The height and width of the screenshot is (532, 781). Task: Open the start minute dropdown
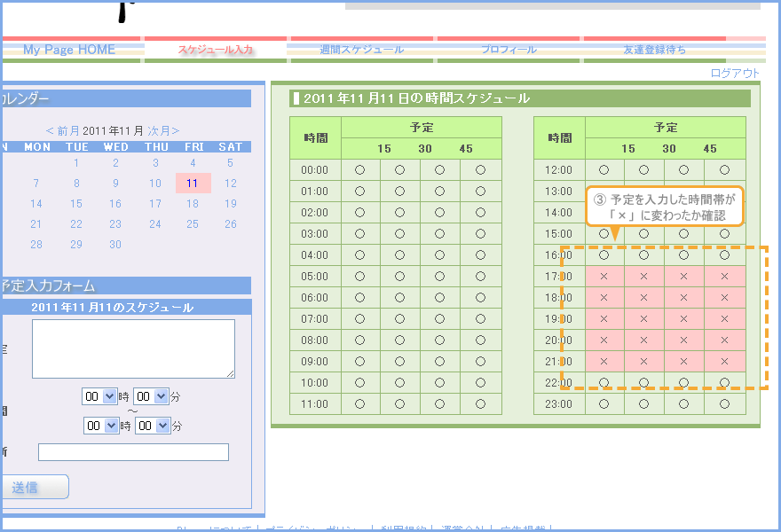tap(151, 396)
